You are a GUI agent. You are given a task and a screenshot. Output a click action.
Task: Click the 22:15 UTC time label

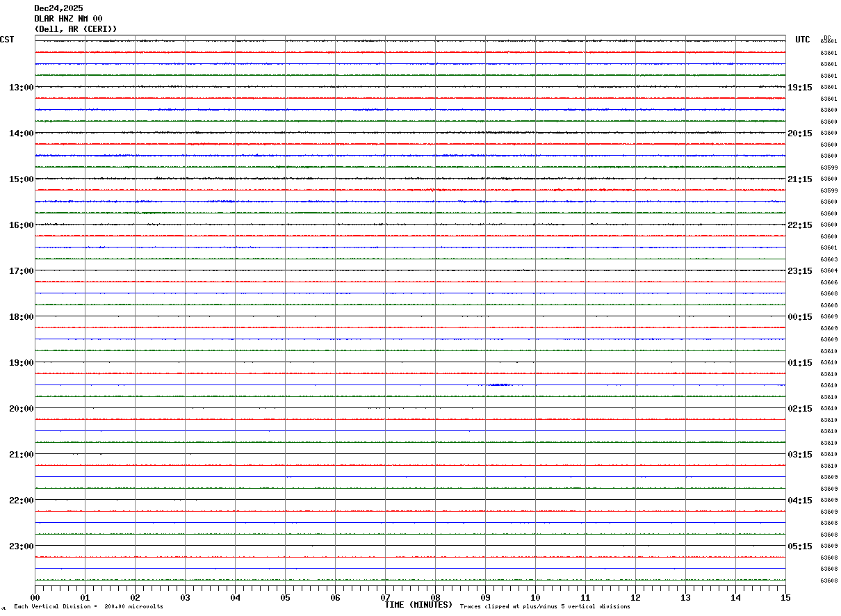(x=799, y=225)
